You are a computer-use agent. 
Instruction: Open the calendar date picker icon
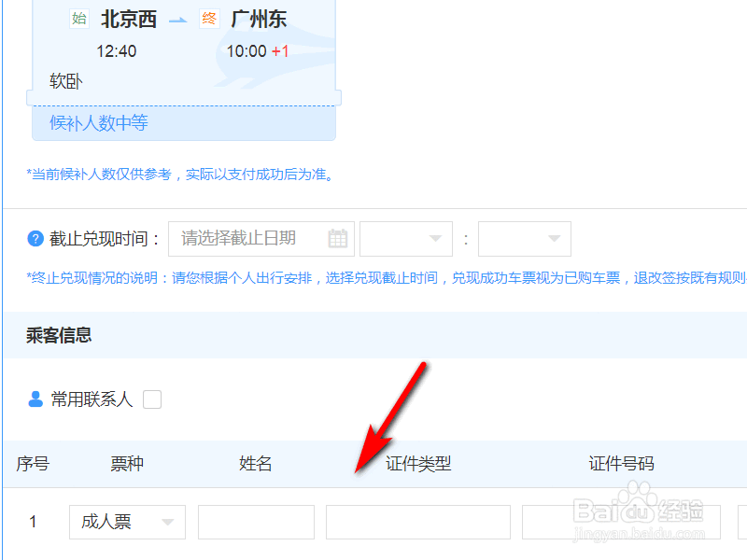[x=338, y=239]
